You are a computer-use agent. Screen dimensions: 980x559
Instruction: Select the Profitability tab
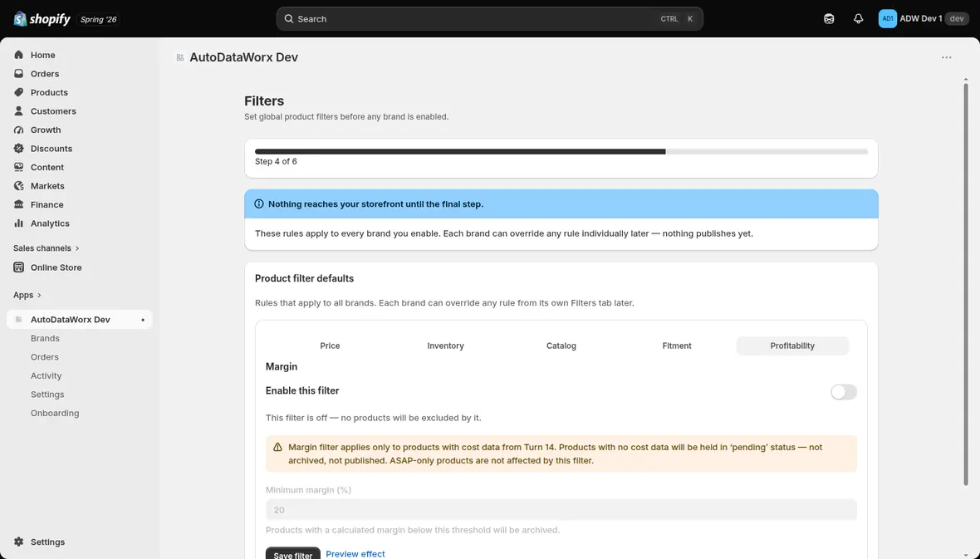(x=792, y=346)
